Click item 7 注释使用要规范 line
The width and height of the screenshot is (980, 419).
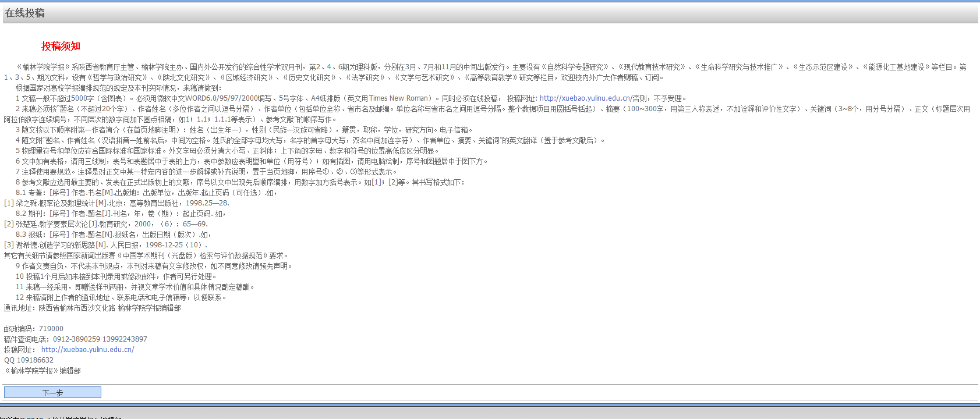coord(207,172)
